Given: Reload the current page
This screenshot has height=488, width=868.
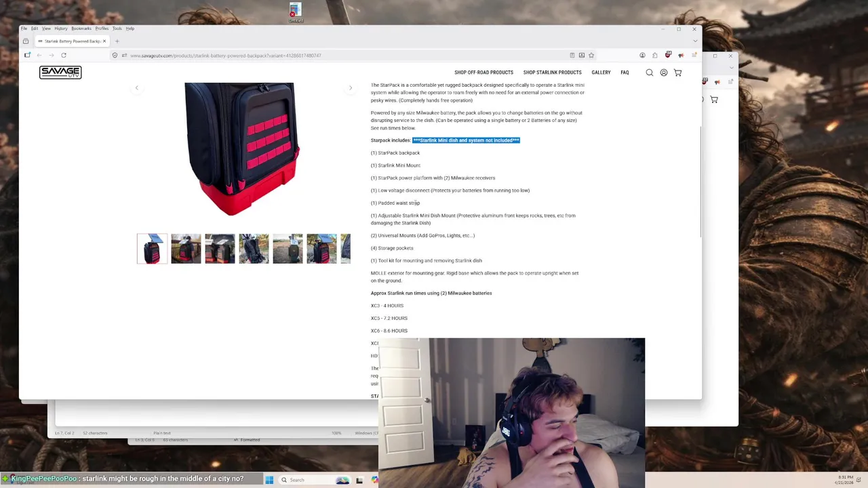Looking at the screenshot, I should click(x=64, y=56).
